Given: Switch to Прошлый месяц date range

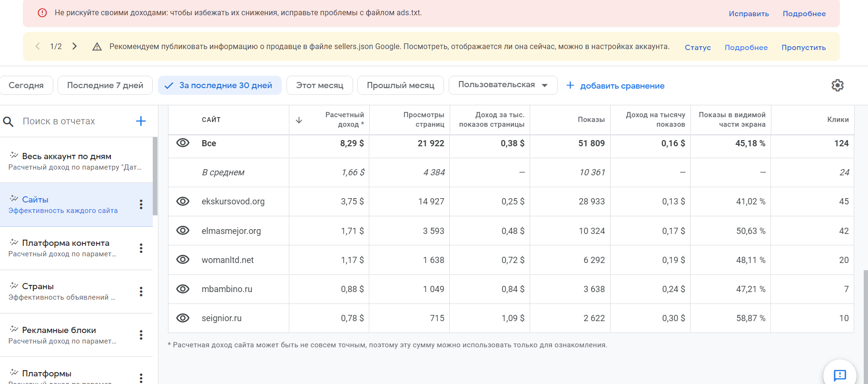Looking at the screenshot, I should click(400, 85).
